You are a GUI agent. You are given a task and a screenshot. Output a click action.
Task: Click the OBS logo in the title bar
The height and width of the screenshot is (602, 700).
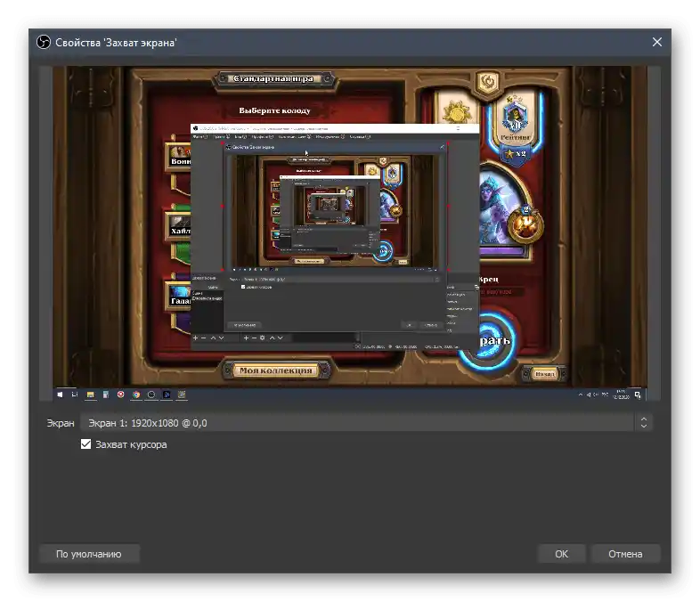click(x=44, y=43)
